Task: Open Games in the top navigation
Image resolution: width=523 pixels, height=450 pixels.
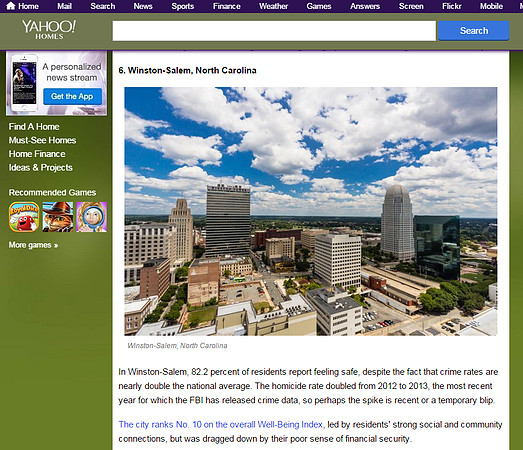Action: tap(319, 6)
